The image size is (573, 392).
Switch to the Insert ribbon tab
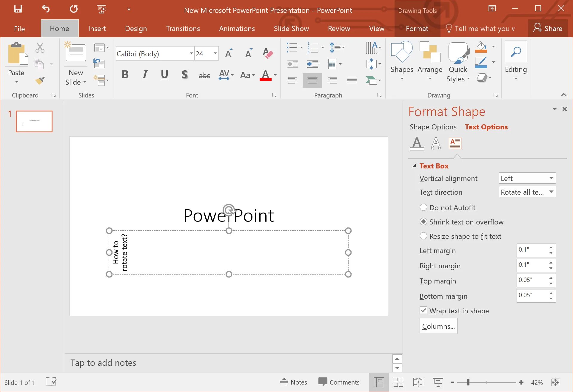97,29
